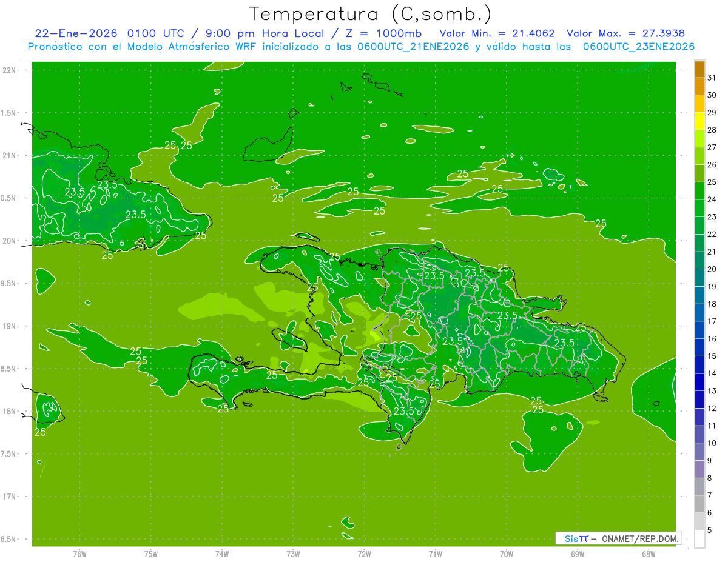Viewport: 728px width, 562px height.
Task: Click the '22N' latitude axis label
Action: click(x=9, y=70)
